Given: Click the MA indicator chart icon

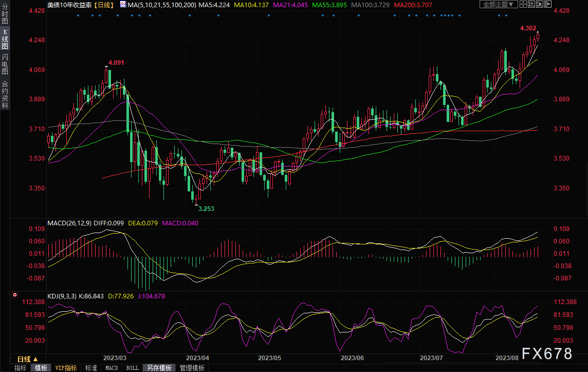Looking at the screenshot, I should click(123, 5).
